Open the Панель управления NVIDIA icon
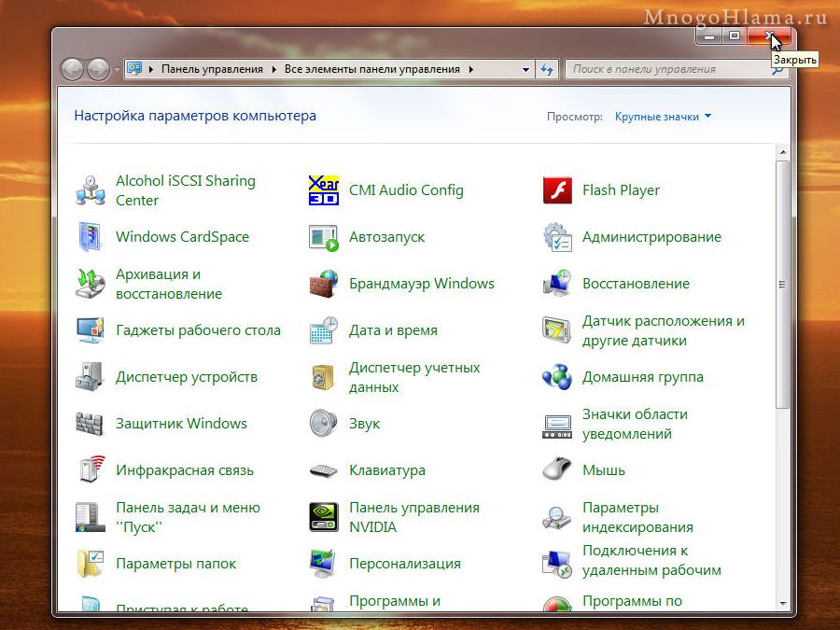The width and height of the screenshot is (840, 630). pyautogui.click(x=323, y=517)
